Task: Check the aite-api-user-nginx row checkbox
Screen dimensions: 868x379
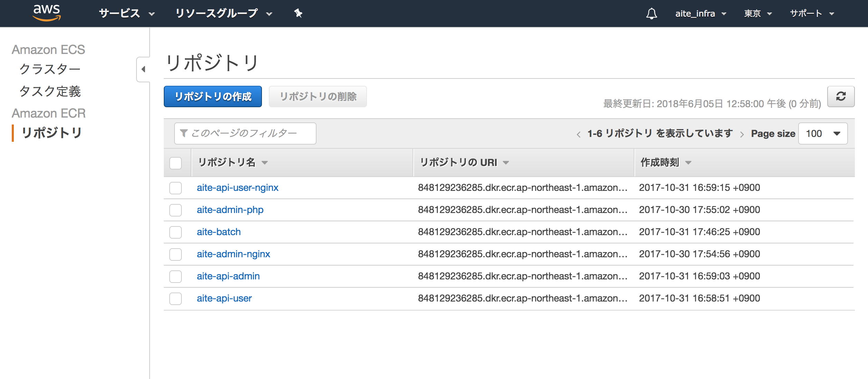Action: (x=176, y=188)
